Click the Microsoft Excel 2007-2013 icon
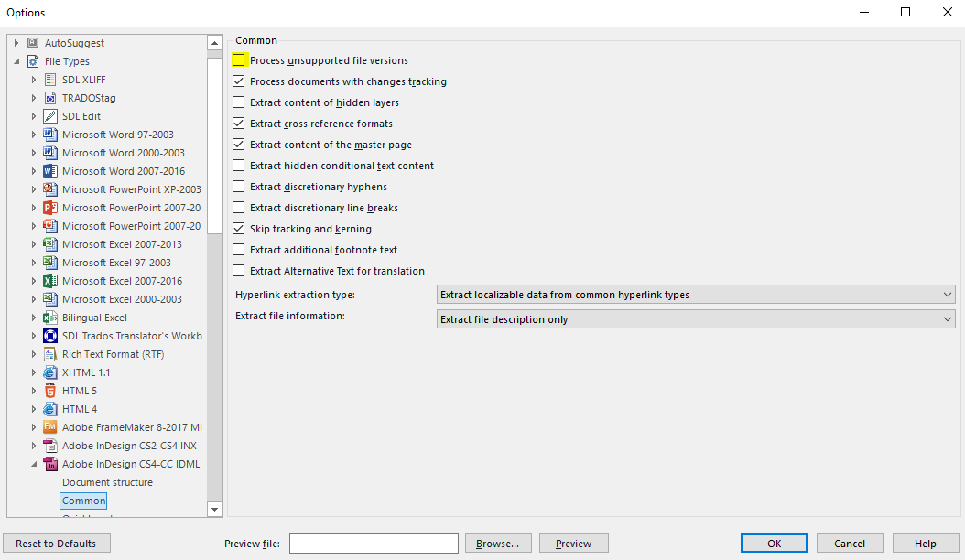 click(50, 244)
